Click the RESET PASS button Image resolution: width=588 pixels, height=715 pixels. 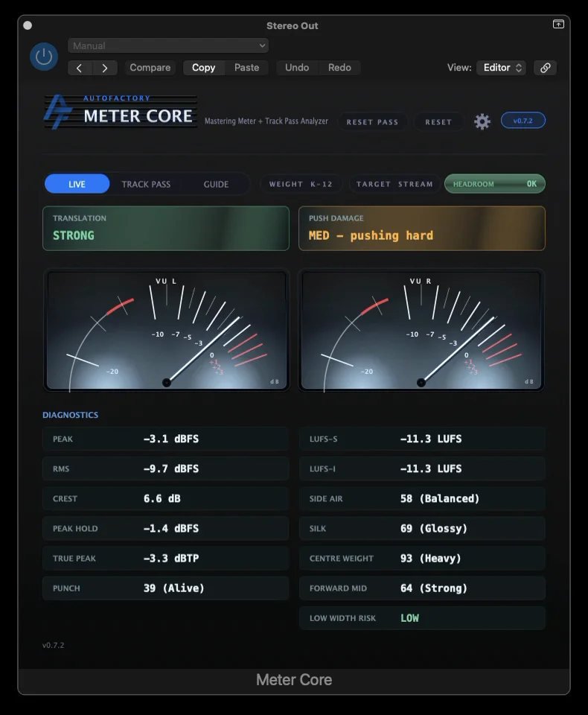tap(372, 122)
